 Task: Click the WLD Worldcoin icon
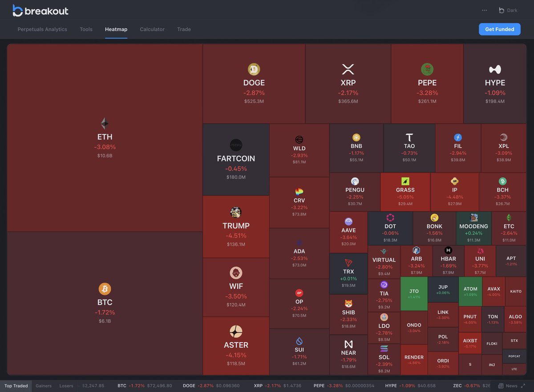pos(299,140)
